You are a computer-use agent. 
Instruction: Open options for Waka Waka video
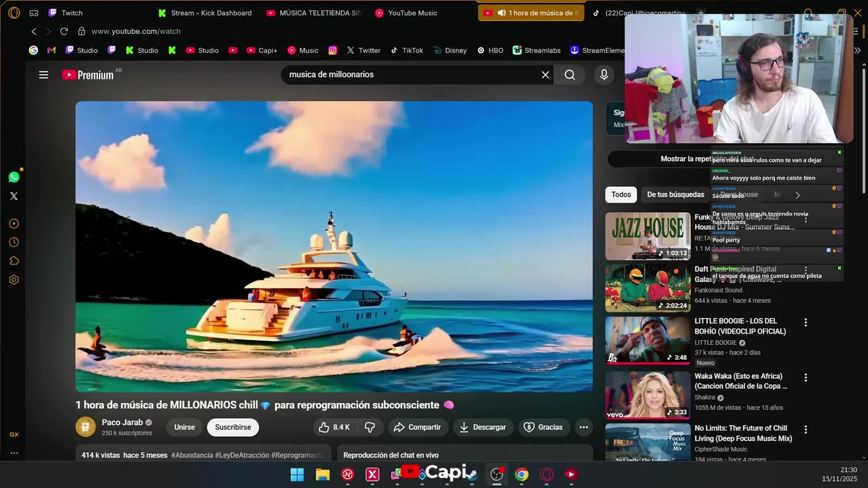point(806,378)
